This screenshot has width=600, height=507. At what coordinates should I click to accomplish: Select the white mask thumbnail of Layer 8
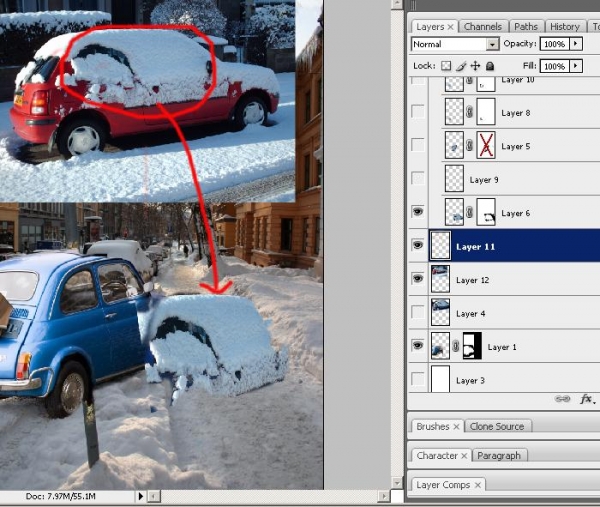pyautogui.click(x=486, y=111)
